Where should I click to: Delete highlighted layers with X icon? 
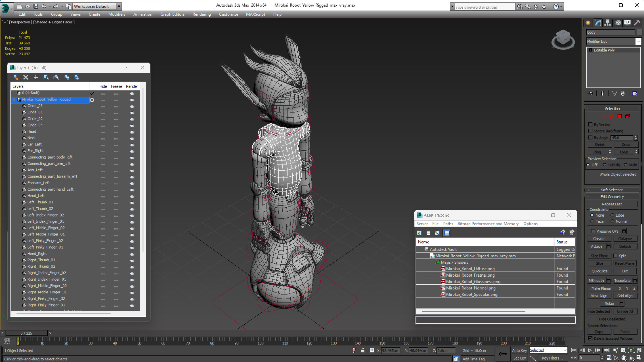click(26, 77)
